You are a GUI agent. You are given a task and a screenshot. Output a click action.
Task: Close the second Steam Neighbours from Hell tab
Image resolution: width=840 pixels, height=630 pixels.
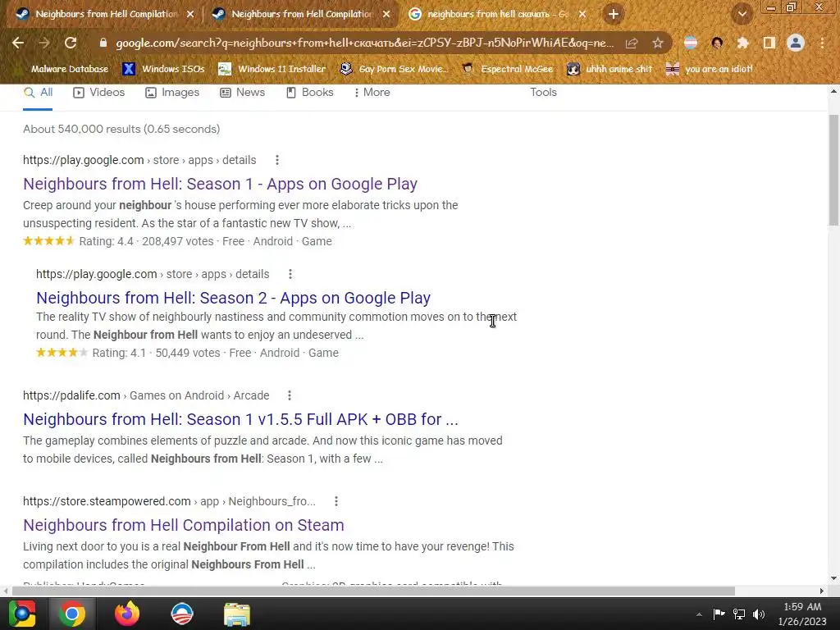pos(386,15)
